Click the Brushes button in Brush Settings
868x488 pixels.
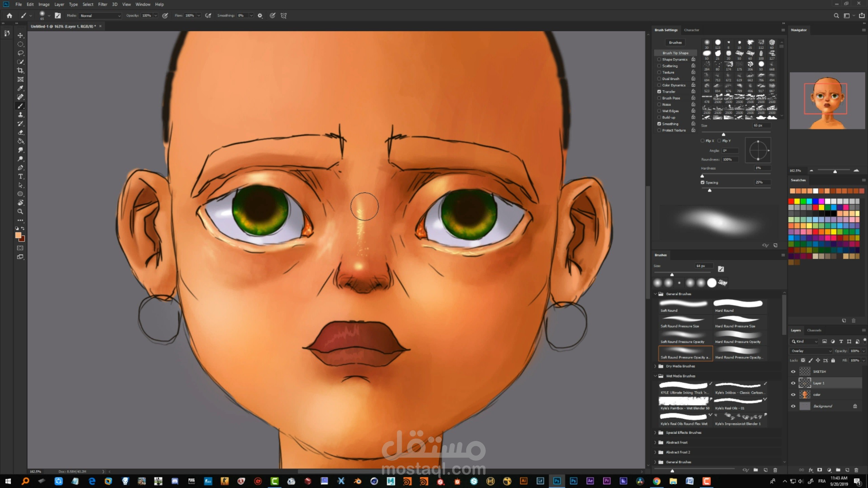point(675,42)
